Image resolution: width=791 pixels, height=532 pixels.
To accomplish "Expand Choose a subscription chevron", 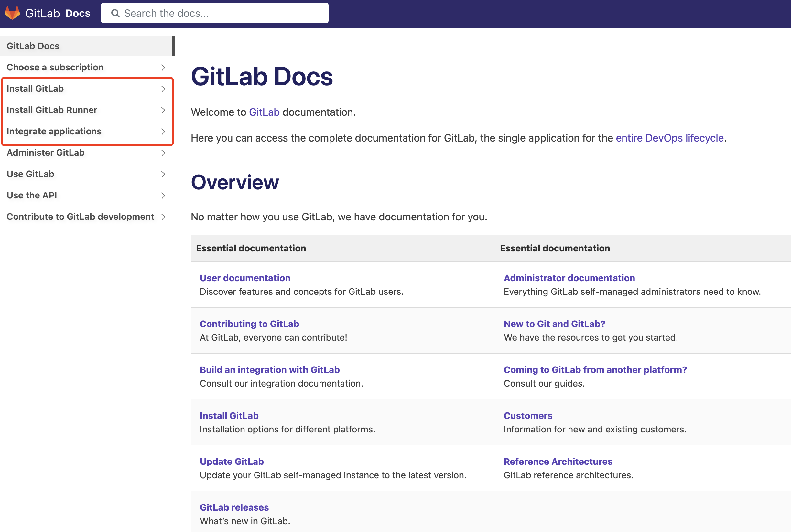I will (163, 67).
